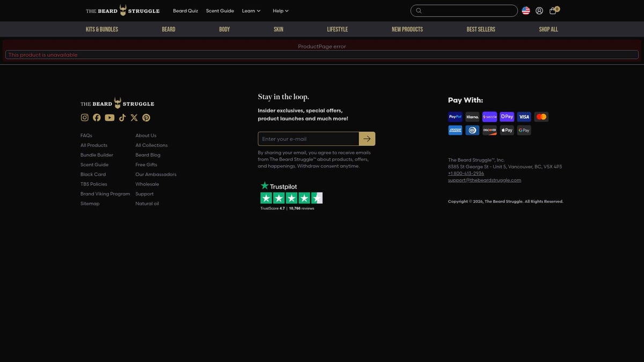Screen dimensions: 644x362
Task: Select the US flag country selector
Action: point(526,11)
